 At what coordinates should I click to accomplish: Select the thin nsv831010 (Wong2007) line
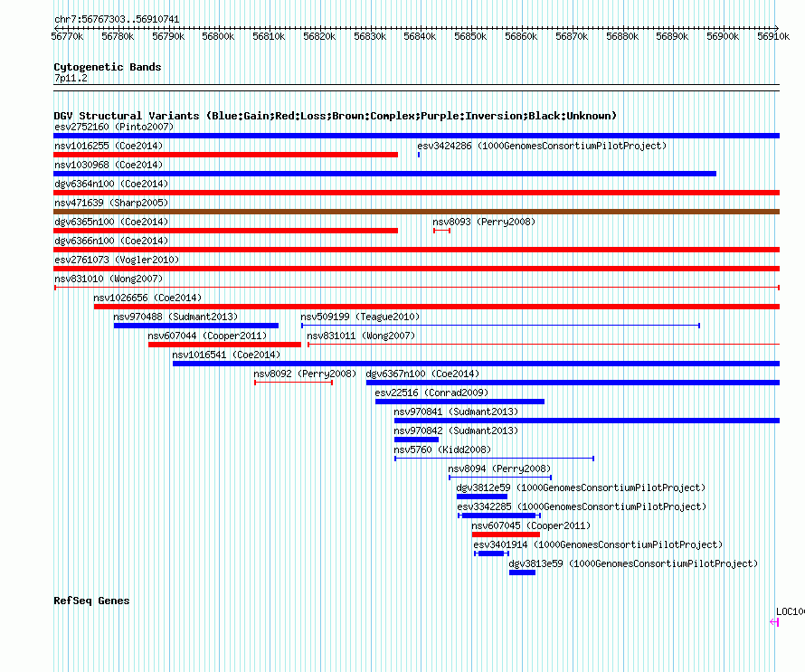pos(417,288)
